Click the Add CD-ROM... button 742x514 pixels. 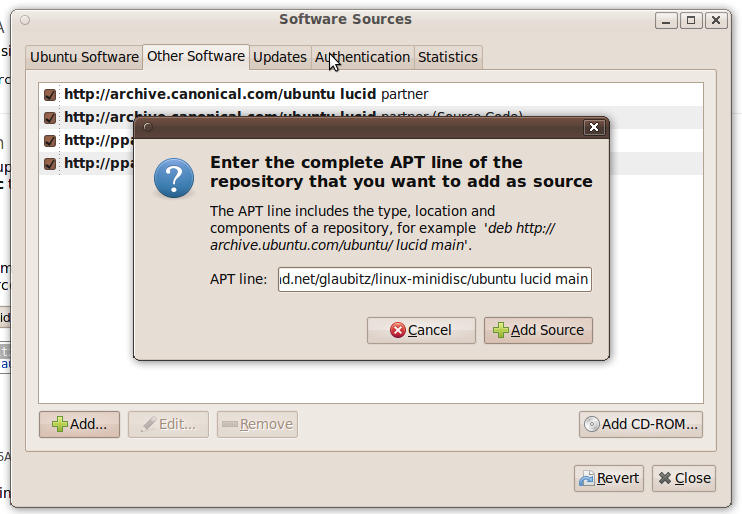coord(641,424)
